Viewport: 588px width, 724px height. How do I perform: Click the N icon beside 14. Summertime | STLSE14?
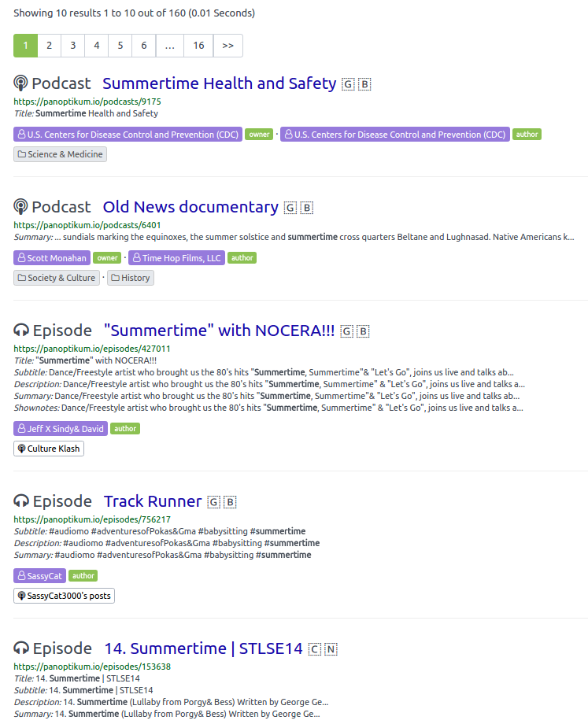click(331, 649)
